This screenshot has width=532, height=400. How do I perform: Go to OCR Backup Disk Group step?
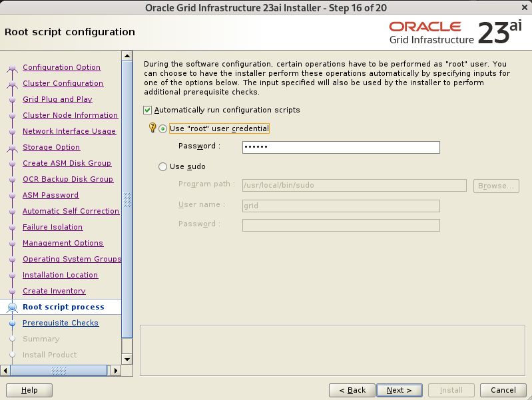68,179
